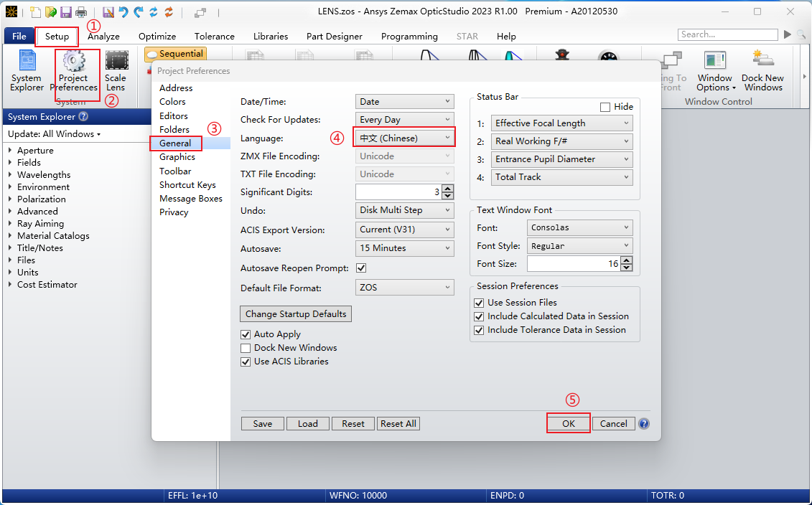The image size is (812, 505).
Task: Click the search run arrow icon
Action: [x=788, y=34]
